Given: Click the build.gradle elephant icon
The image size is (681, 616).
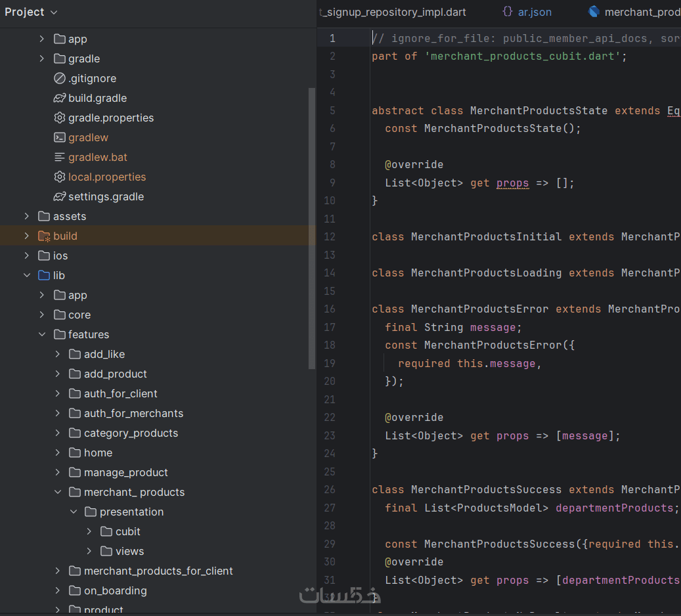Looking at the screenshot, I should coord(60,98).
